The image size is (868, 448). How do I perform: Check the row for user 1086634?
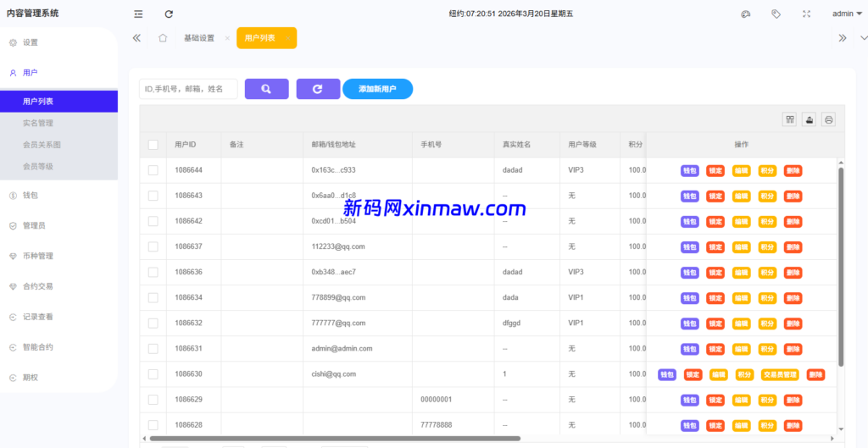(153, 297)
